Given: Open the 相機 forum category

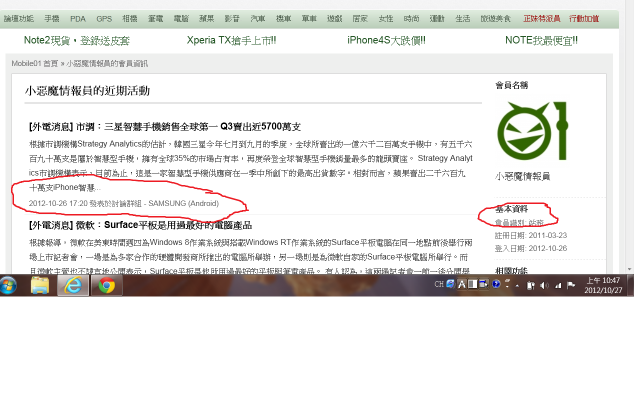Looking at the screenshot, I should click(x=130, y=19).
